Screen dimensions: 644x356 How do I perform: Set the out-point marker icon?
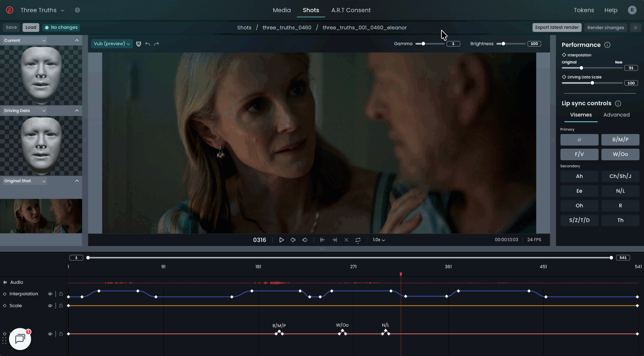(334, 240)
